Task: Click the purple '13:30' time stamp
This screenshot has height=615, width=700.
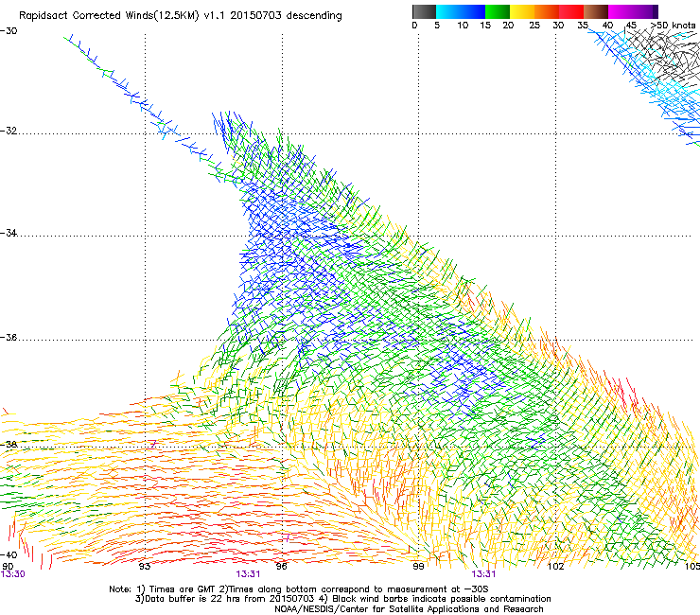Action: [x=13, y=574]
